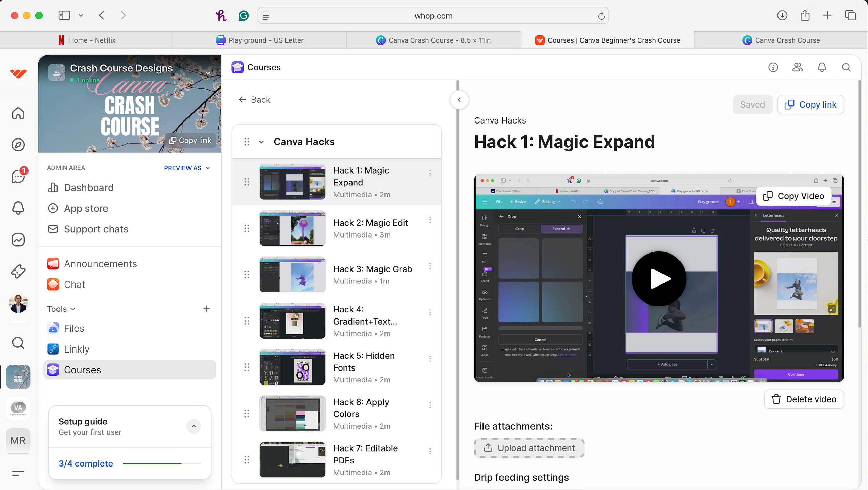Open the PREVIEW AS dropdown
Screen dimensions: 868x490
[x=187, y=168]
